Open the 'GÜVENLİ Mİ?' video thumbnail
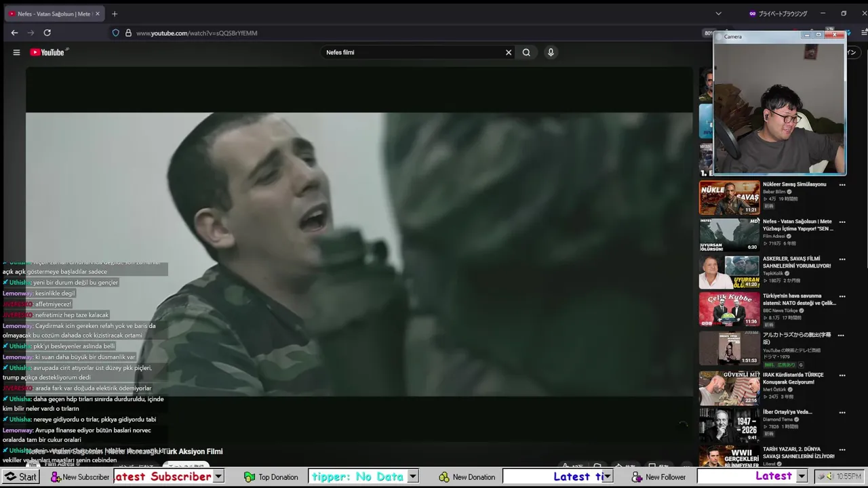Image resolution: width=868 pixels, height=488 pixels. (729, 388)
